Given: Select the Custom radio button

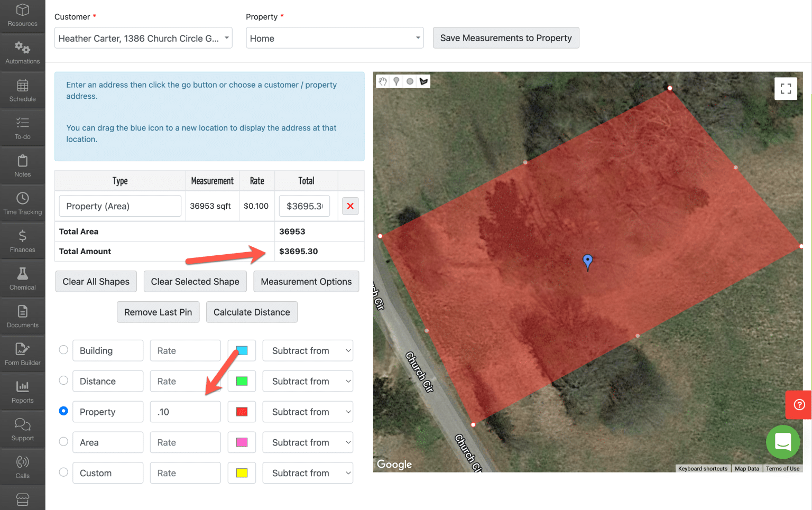Looking at the screenshot, I should point(63,472).
